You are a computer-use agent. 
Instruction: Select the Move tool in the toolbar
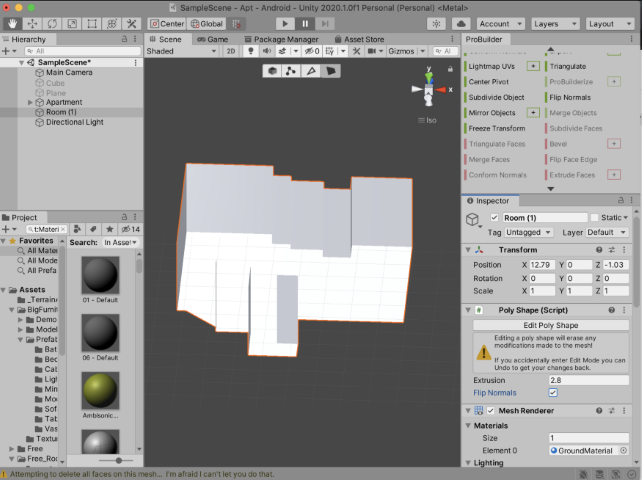pyautogui.click(x=31, y=22)
